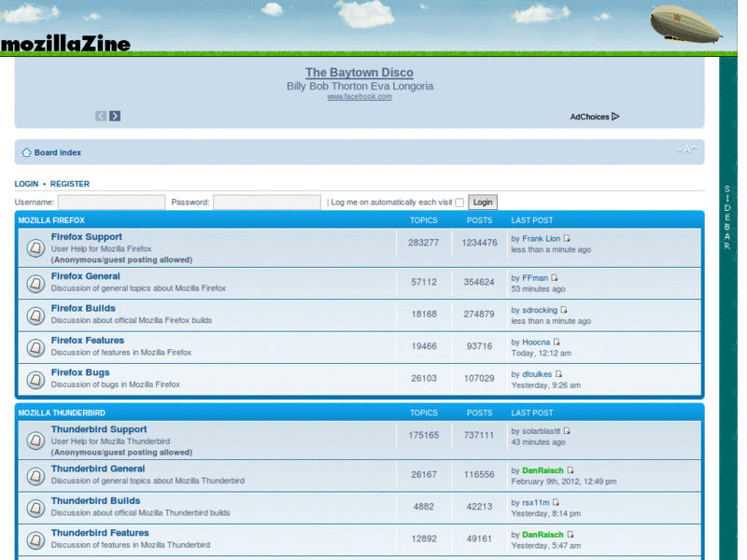
Task: Open the Thunderbird Features forum
Action: pyautogui.click(x=100, y=533)
